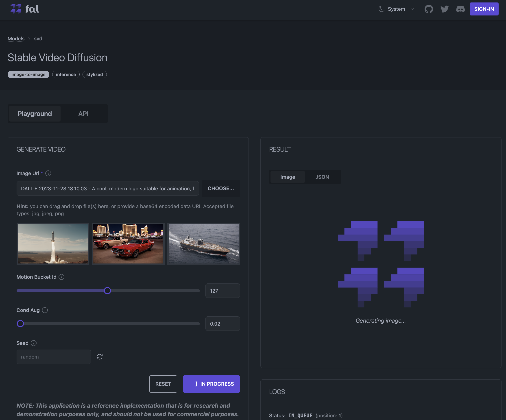
Task: Switch to JSON result view
Action: click(322, 177)
